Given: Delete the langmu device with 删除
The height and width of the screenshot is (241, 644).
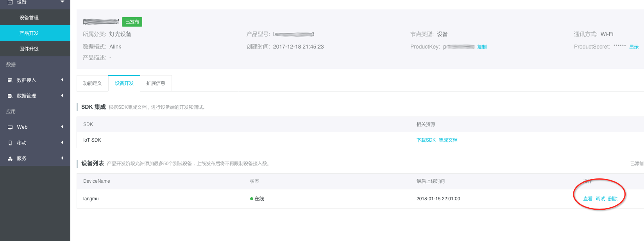Looking at the screenshot, I should [x=613, y=199].
